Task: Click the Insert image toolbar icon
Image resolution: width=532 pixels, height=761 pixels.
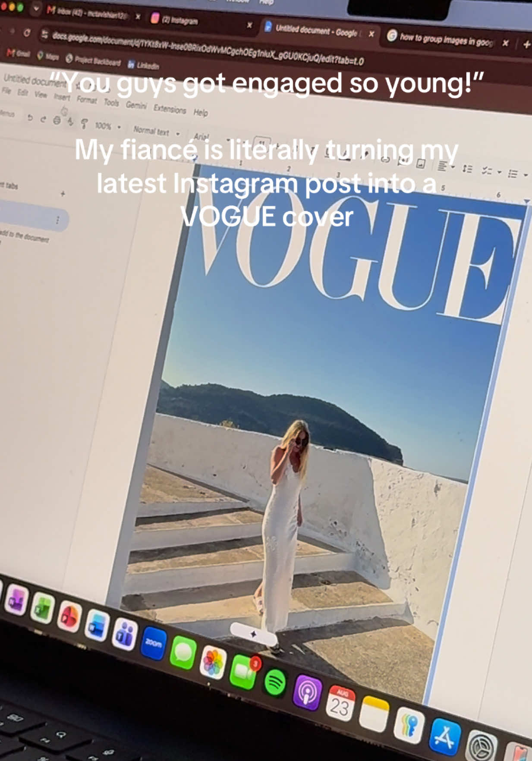Action: 421,164
